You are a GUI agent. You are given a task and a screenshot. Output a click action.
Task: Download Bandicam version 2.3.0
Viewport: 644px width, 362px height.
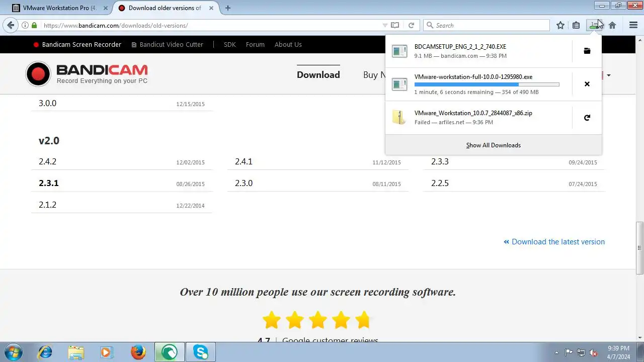tap(244, 183)
